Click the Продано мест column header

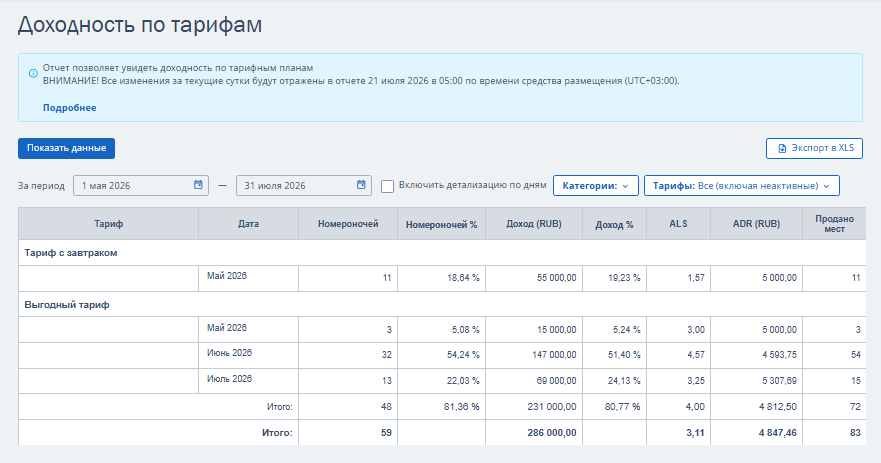(x=834, y=224)
